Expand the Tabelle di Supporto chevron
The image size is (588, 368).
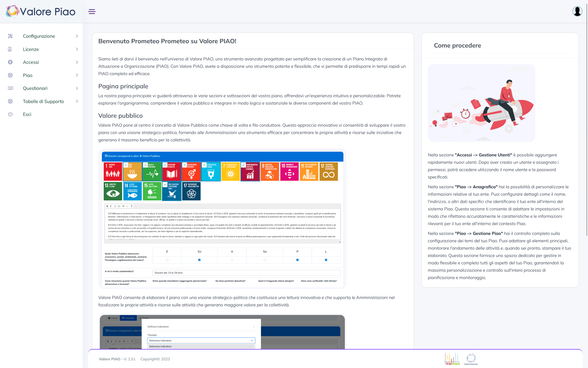point(77,102)
